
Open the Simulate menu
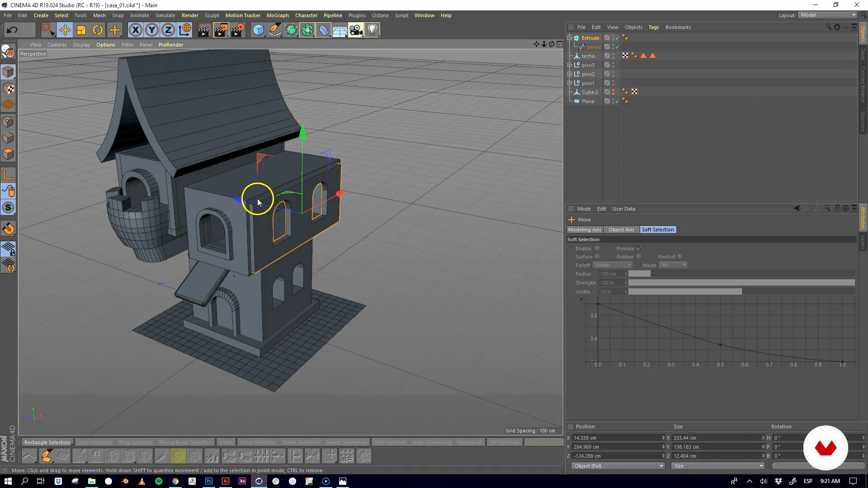(x=165, y=15)
